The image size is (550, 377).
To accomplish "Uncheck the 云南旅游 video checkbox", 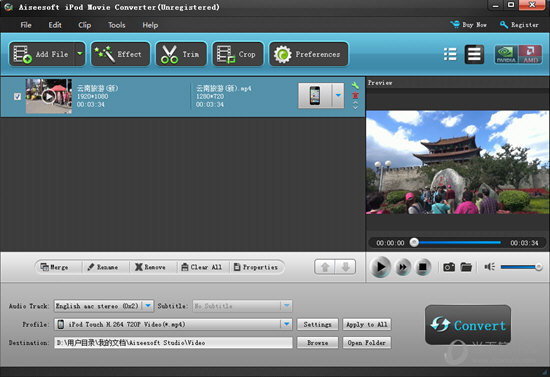I will 17,96.
